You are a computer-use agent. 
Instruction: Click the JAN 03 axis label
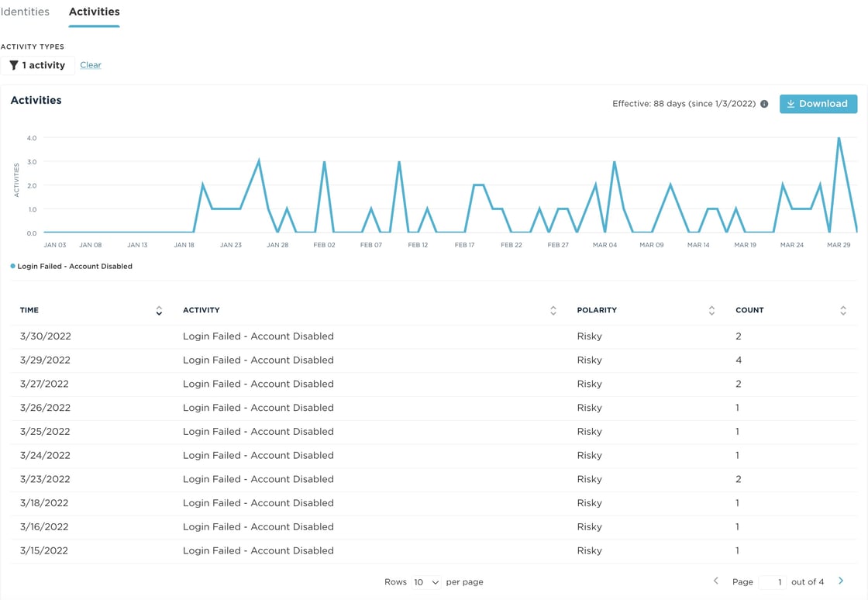pos(55,245)
